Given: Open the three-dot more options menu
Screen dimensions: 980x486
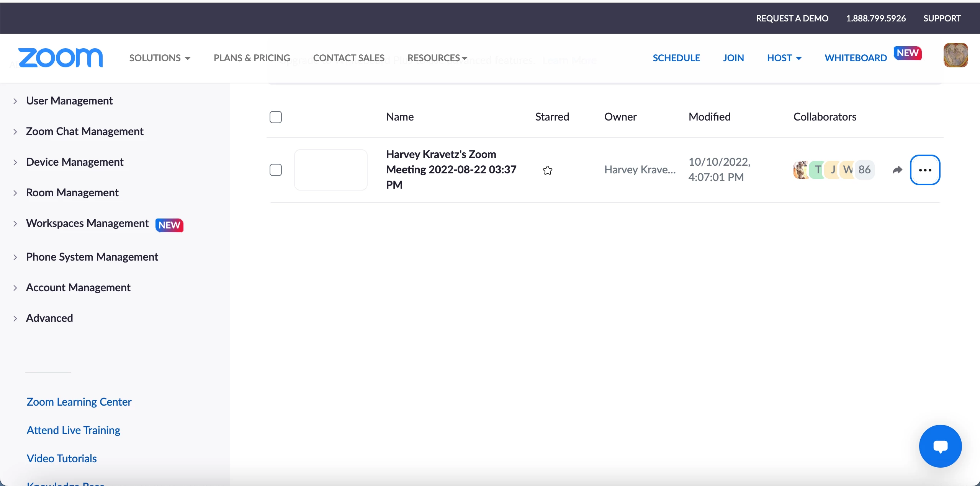Looking at the screenshot, I should click(x=925, y=170).
